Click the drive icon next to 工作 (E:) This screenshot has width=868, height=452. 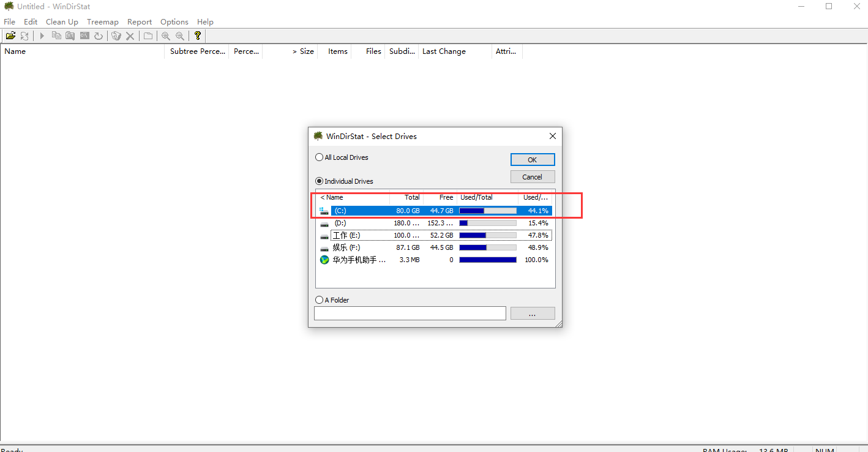324,236
